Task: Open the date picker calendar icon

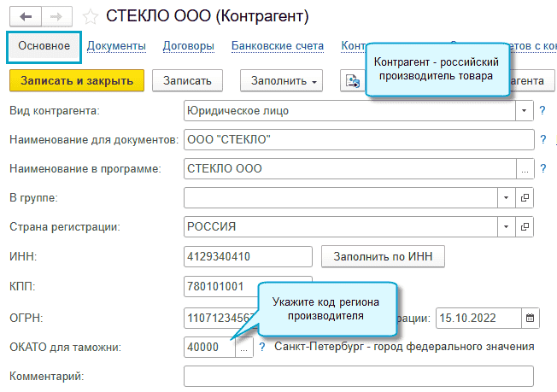Action: pyautogui.click(x=531, y=318)
